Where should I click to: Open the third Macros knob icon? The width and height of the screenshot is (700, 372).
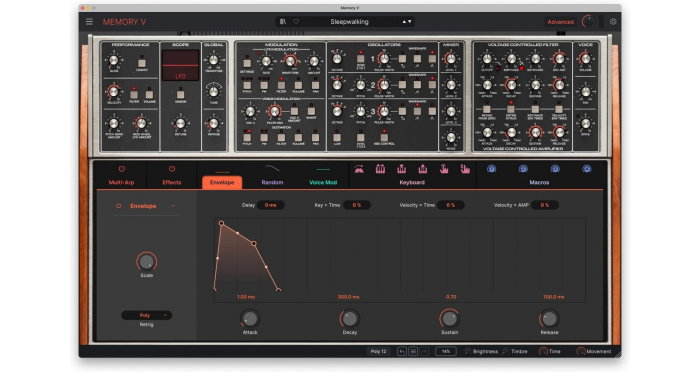tap(555, 169)
